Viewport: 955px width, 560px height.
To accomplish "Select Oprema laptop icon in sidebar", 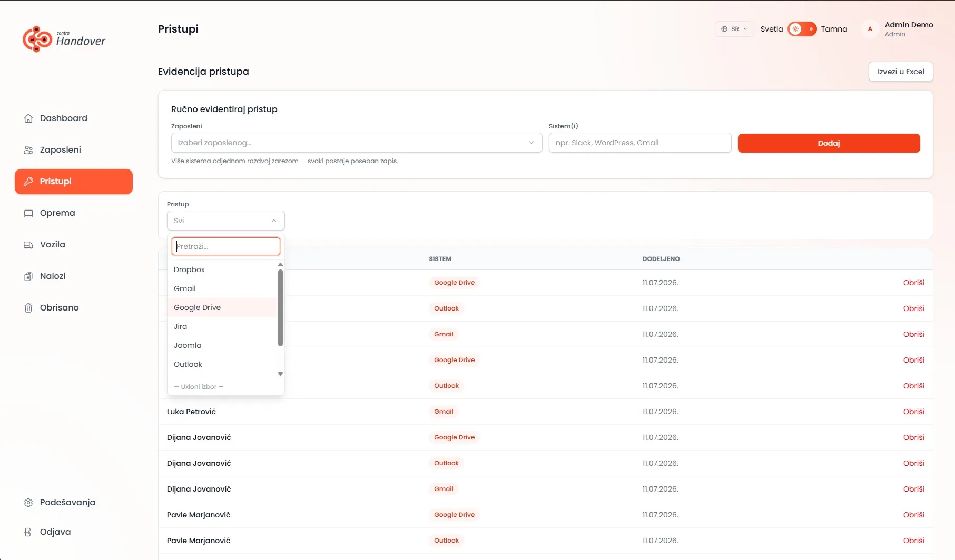I will pyautogui.click(x=28, y=213).
